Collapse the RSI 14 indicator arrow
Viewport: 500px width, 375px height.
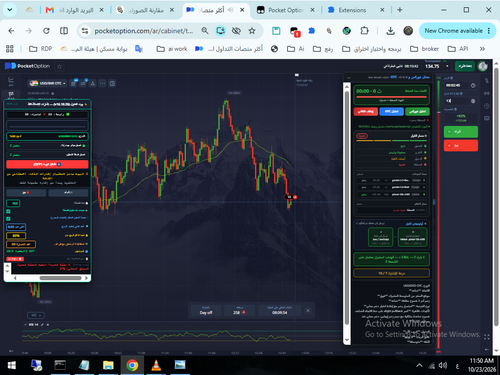pyautogui.click(x=26, y=325)
